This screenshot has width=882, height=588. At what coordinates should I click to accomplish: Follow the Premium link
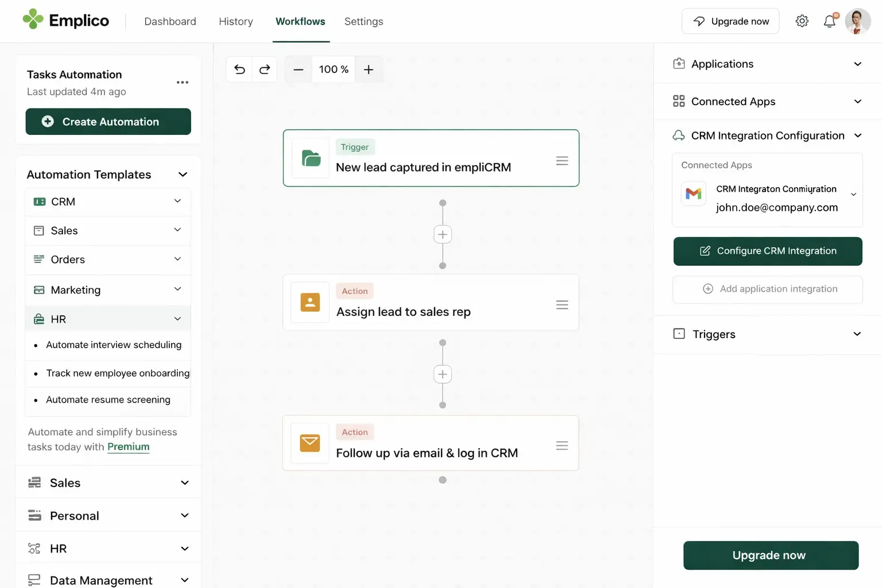point(128,447)
